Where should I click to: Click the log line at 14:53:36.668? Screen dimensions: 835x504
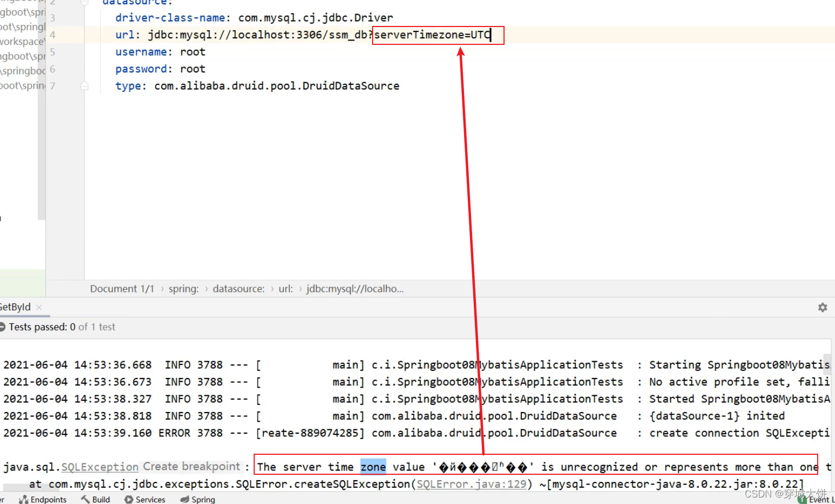(416, 365)
